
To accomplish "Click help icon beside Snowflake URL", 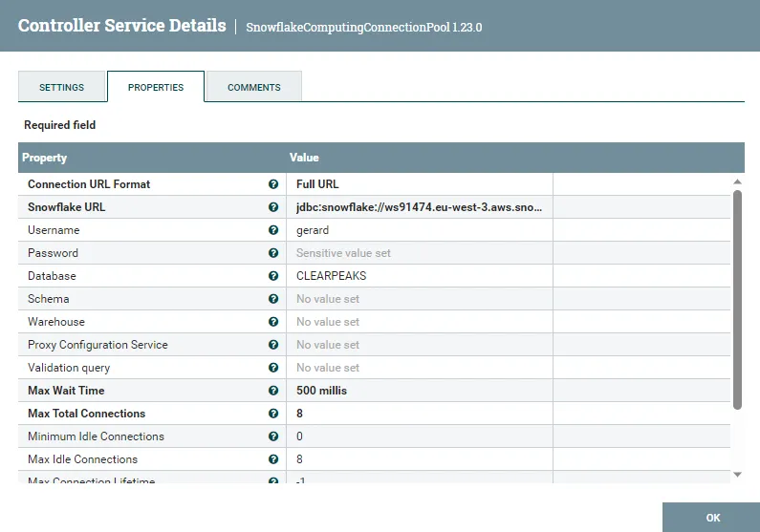I will [273, 207].
